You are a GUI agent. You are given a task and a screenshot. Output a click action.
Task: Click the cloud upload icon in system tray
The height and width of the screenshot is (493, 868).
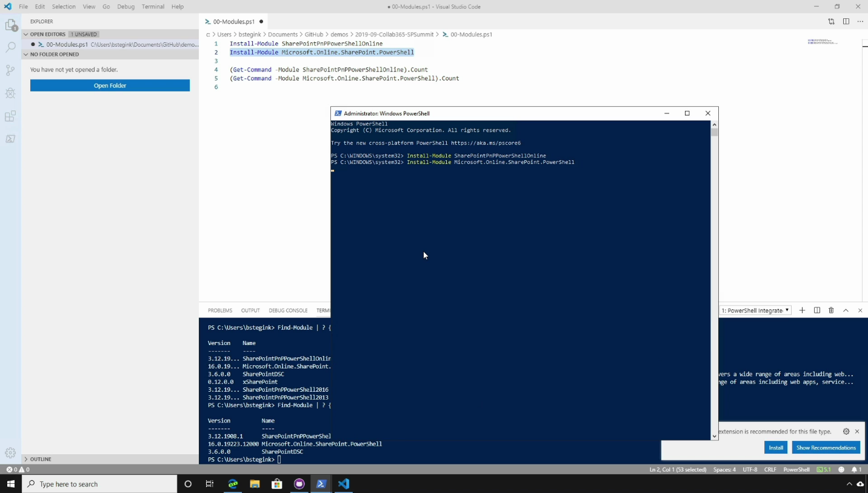point(860,484)
